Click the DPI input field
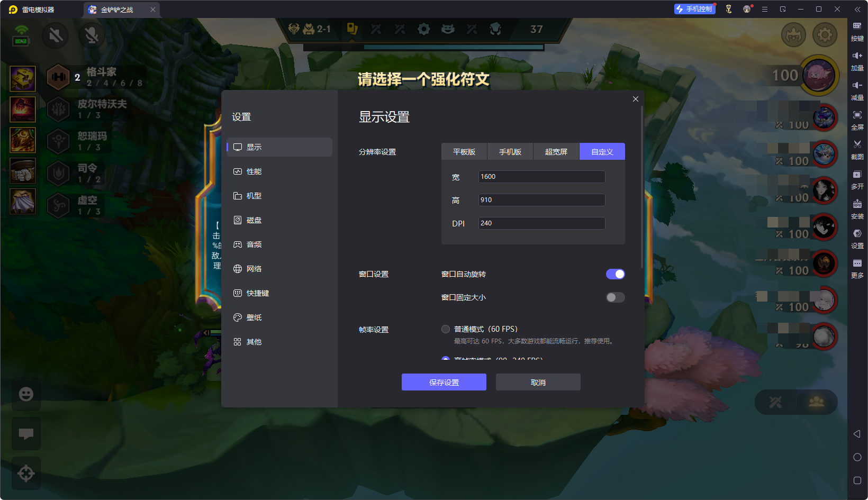 pos(542,223)
